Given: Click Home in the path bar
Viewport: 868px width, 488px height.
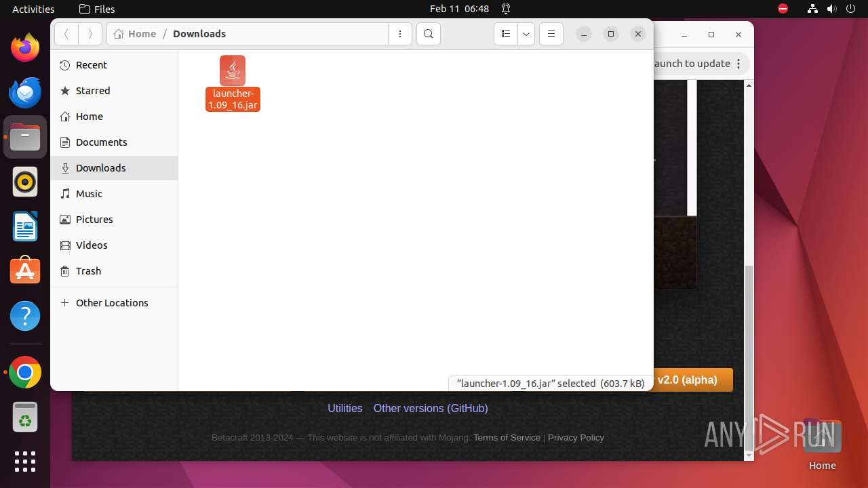Looking at the screenshot, I should pos(136,34).
